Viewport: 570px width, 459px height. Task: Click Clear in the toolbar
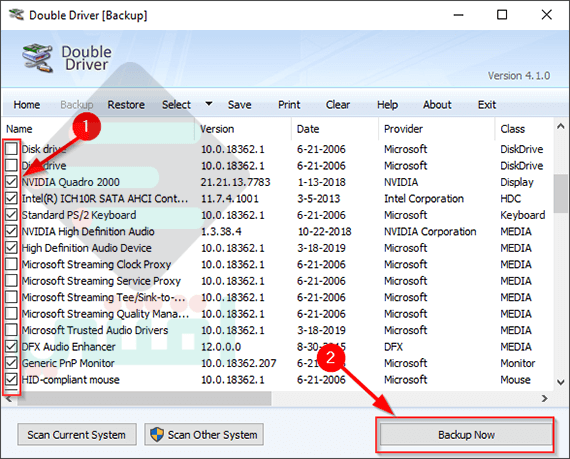[338, 105]
